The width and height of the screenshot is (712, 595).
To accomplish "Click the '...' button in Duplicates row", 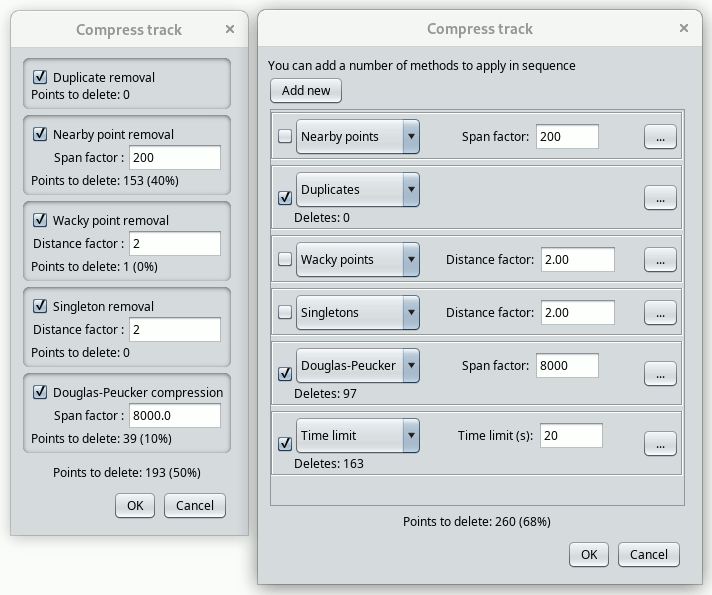I will coord(659,198).
